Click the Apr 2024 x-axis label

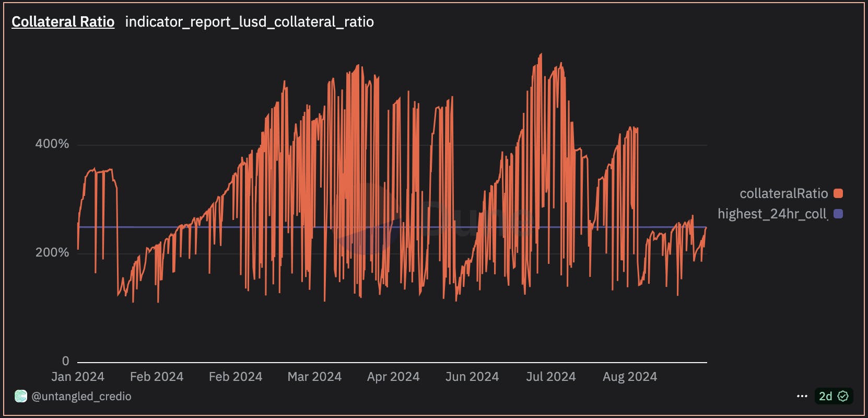click(x=393, y=377)
